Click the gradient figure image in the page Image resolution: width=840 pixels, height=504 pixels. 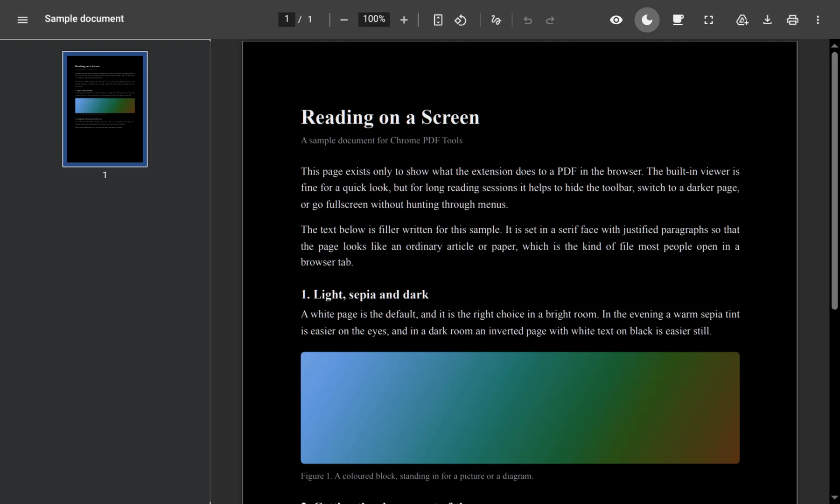520,408
